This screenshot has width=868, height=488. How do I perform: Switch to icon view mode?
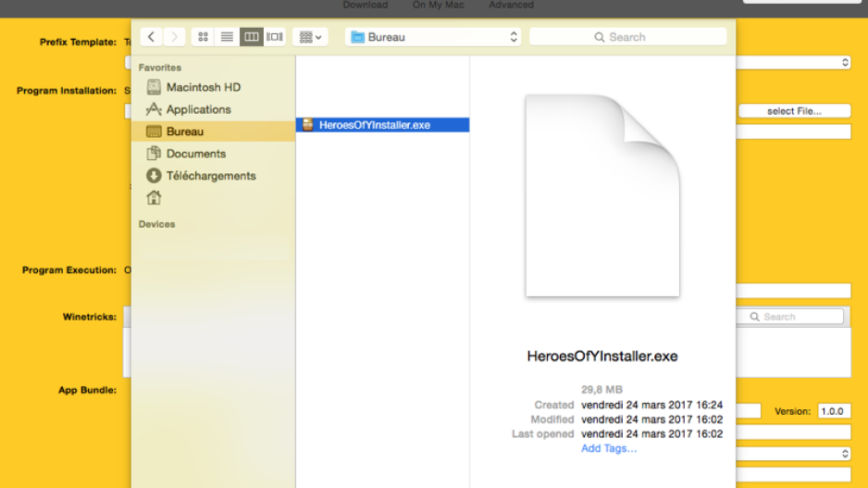pyautogui.click(x=204, y=37)
